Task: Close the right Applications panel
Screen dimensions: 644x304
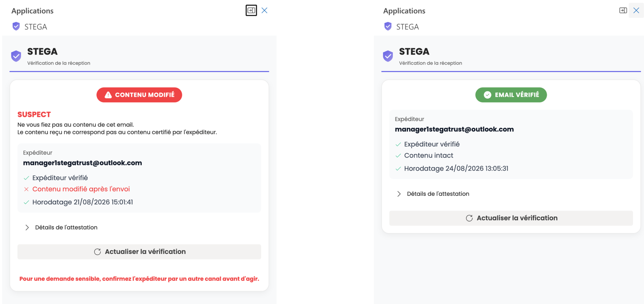Action: click(636, 10)
